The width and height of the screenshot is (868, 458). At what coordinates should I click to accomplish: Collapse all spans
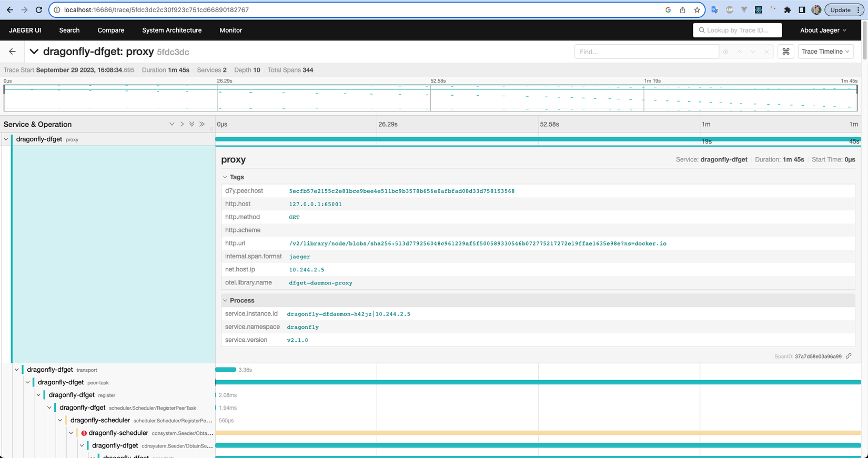click(x=202, y=124)
